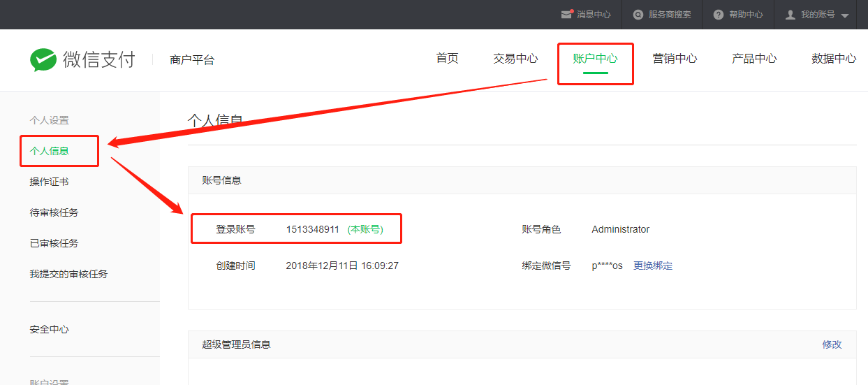Click the 创建时间 field label
Image resolution: width=868 pixels, height=385 pixels.
235,266
